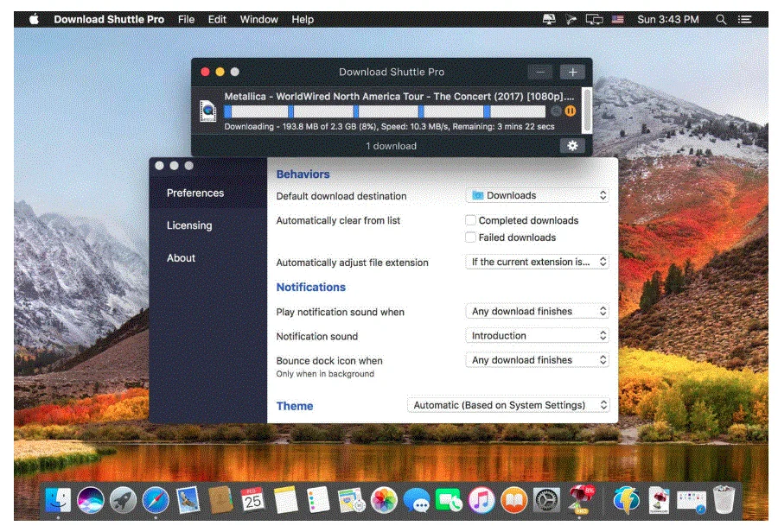Open the Window menu
The image size is (778, 532).
[259, 19]
